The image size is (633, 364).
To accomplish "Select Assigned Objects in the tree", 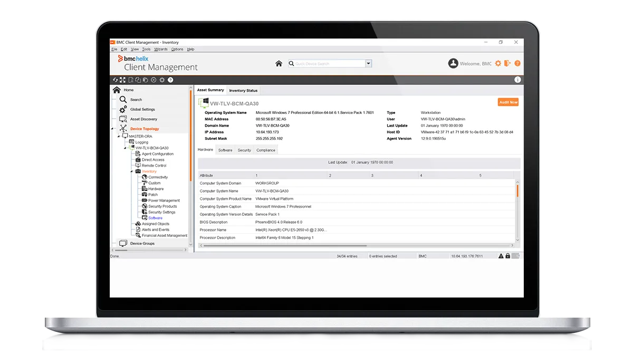I will pos(156,224).
